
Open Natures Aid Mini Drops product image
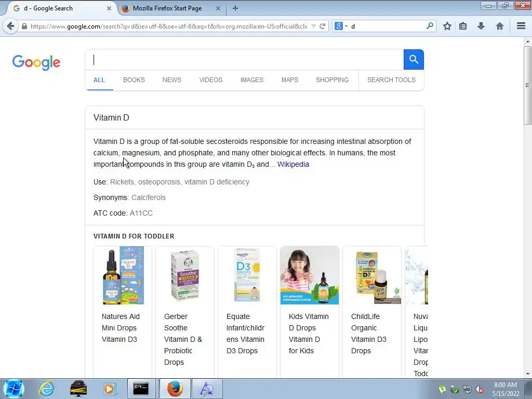pos(123,275)
